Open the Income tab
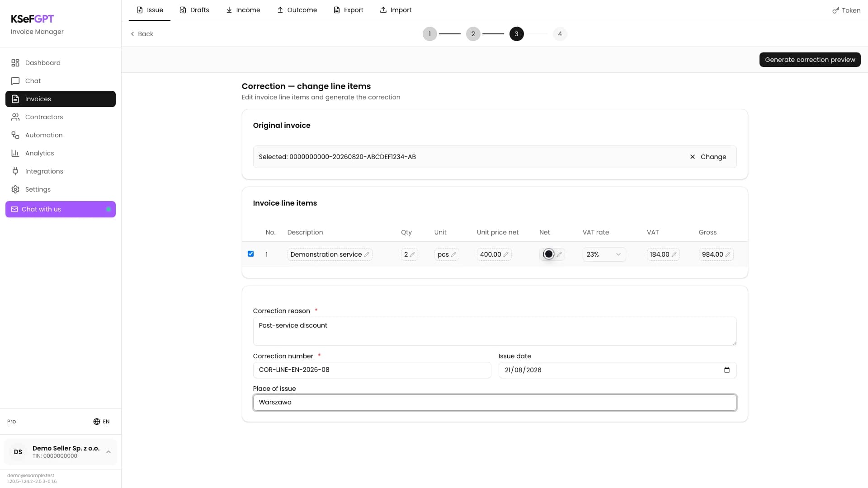Viewport: 868px width, 488px height. 243,10
